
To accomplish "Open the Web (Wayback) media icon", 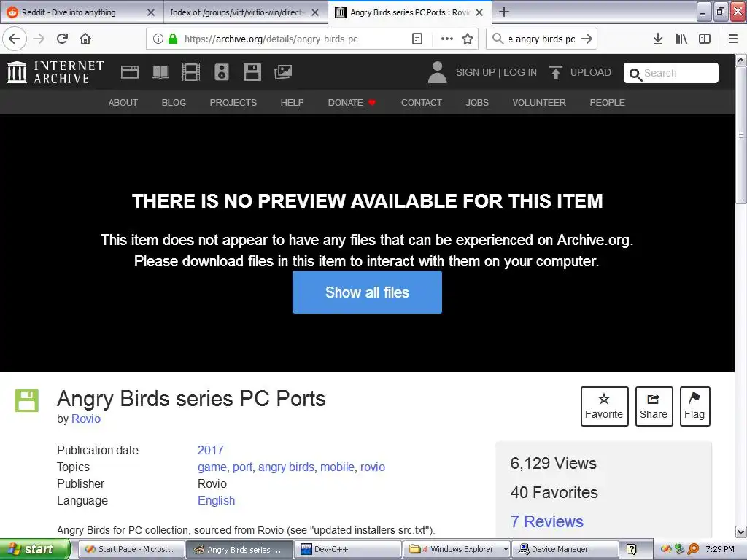I will coord(130,72).
